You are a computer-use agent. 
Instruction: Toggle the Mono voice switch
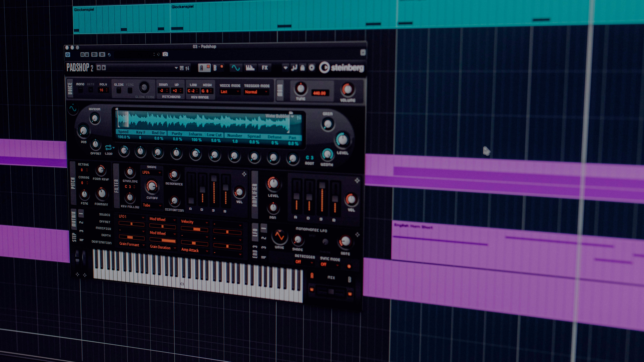tap(80, 90)
